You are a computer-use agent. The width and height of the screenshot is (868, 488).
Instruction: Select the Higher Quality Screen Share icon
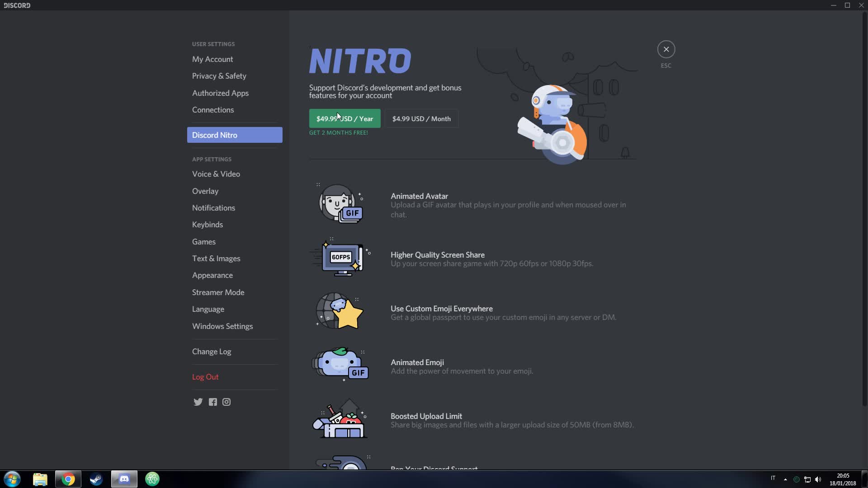point(341,258)
